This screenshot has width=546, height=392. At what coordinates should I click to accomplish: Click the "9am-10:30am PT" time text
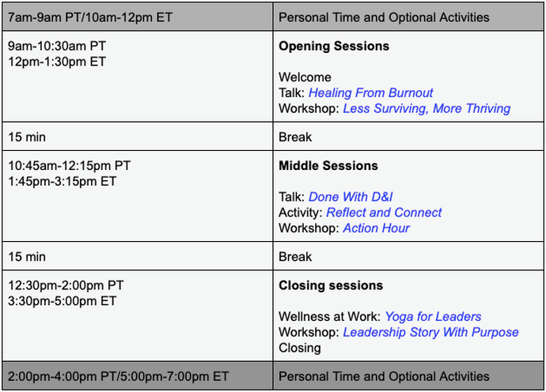[57, 47]
